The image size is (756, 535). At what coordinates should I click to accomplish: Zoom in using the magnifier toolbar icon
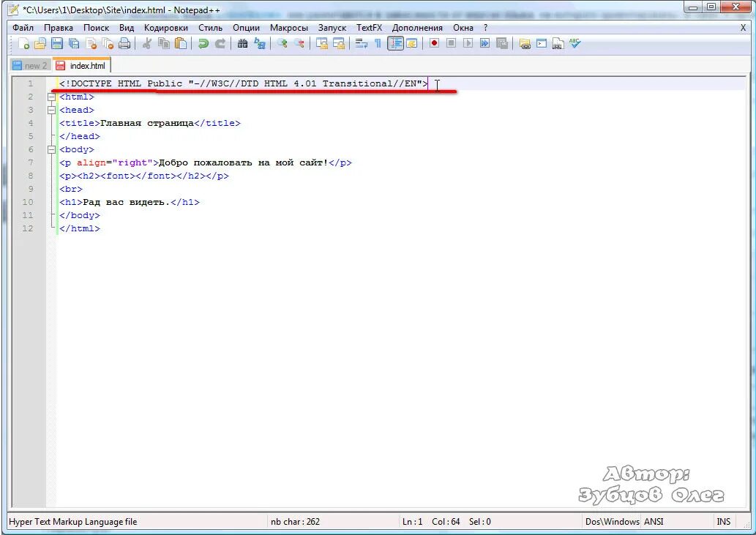pos(282,43)
